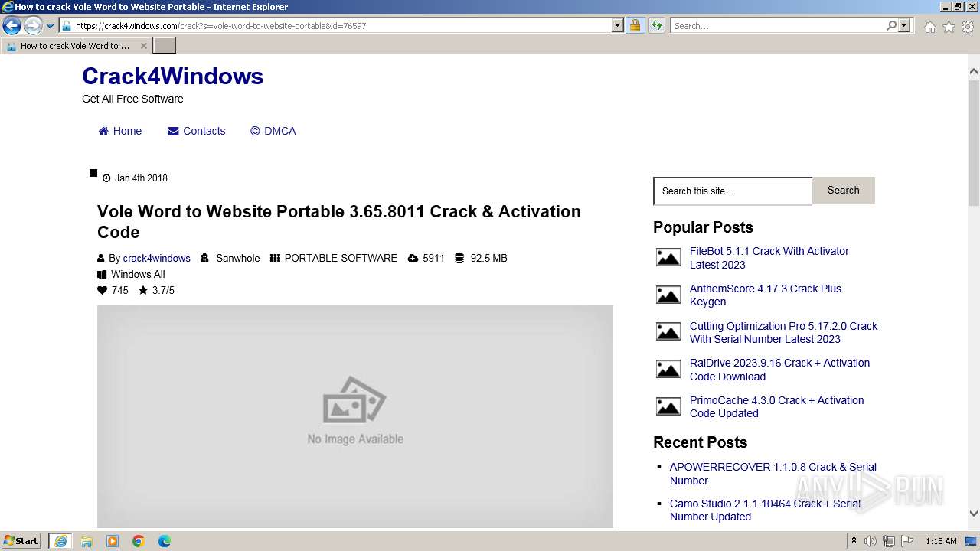Click the page scroll down arrow

pyautogui.click(x=974, y=514)
